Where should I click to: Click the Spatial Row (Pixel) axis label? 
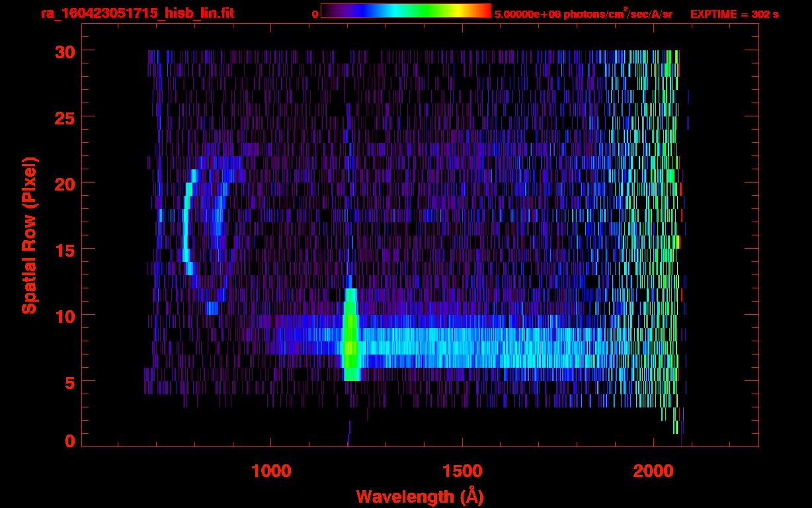click(x=28, y=235)
